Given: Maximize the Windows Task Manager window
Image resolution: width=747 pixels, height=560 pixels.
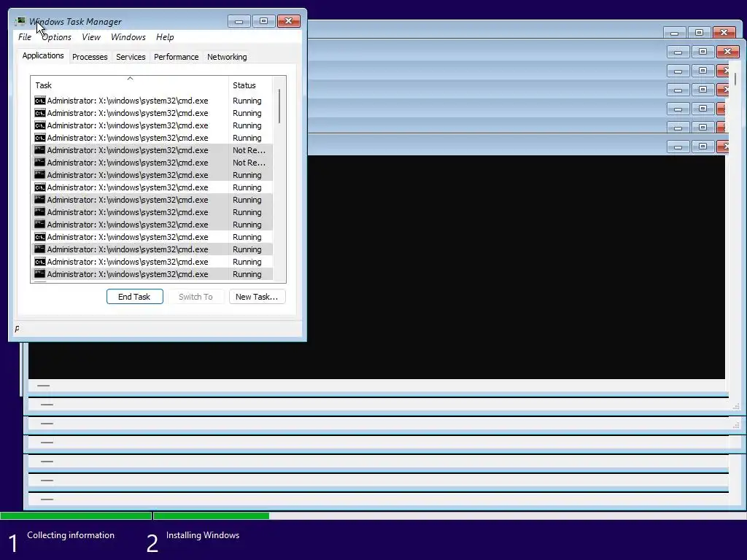Looking at the screenshot, I should 264,21.
